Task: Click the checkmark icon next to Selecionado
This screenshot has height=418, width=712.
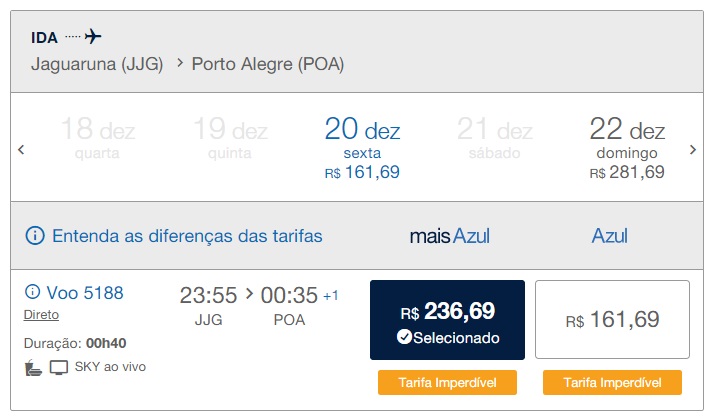Action: pos(404,338)
